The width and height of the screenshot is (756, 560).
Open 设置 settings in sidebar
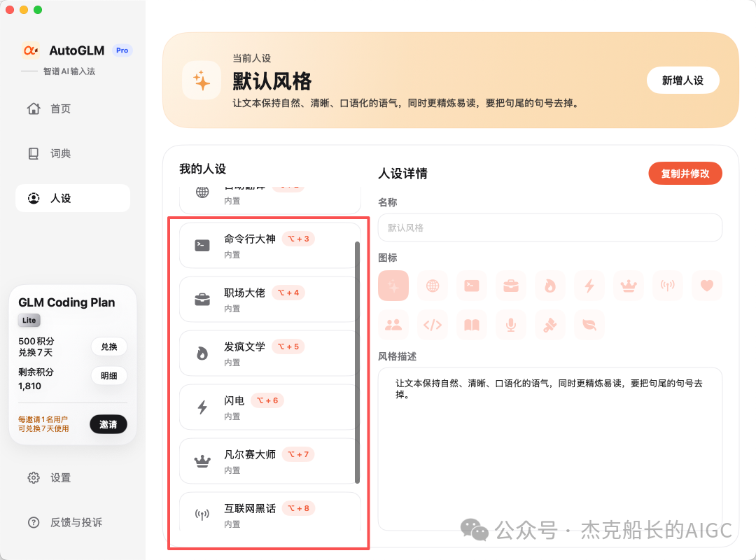(x=73, y=477)
